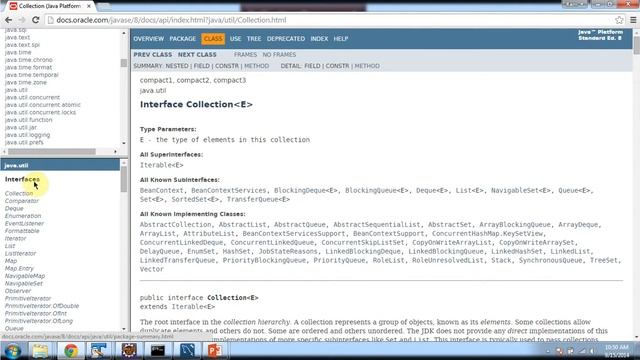
Task: Open the Chrome menu icon
Action: tap(633, 20)
